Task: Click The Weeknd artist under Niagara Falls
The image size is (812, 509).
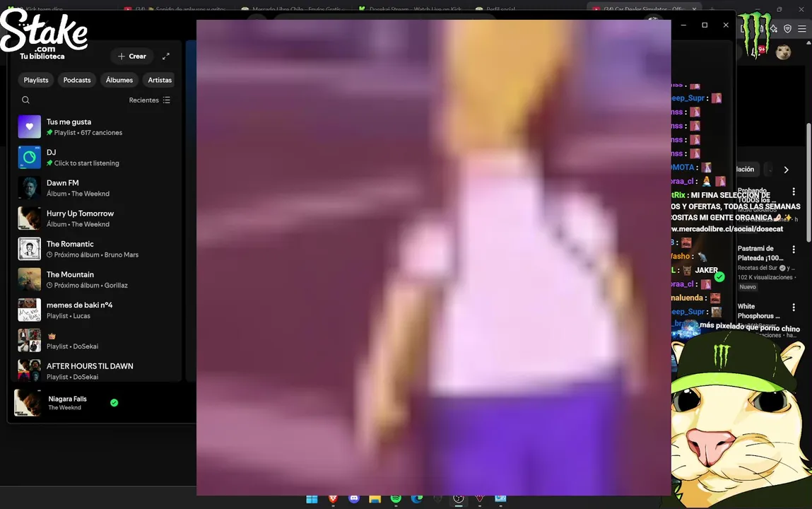Action: 65,407
